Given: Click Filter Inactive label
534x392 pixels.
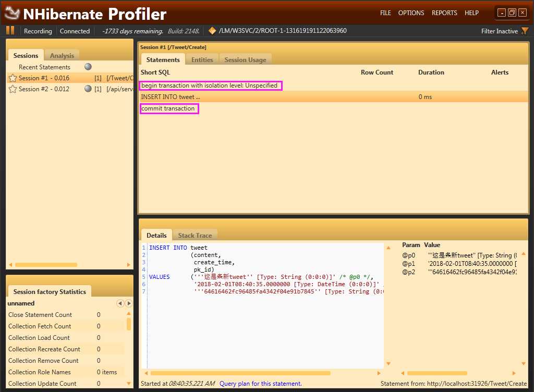Looking at the screenshot, I should click(499, 31).
